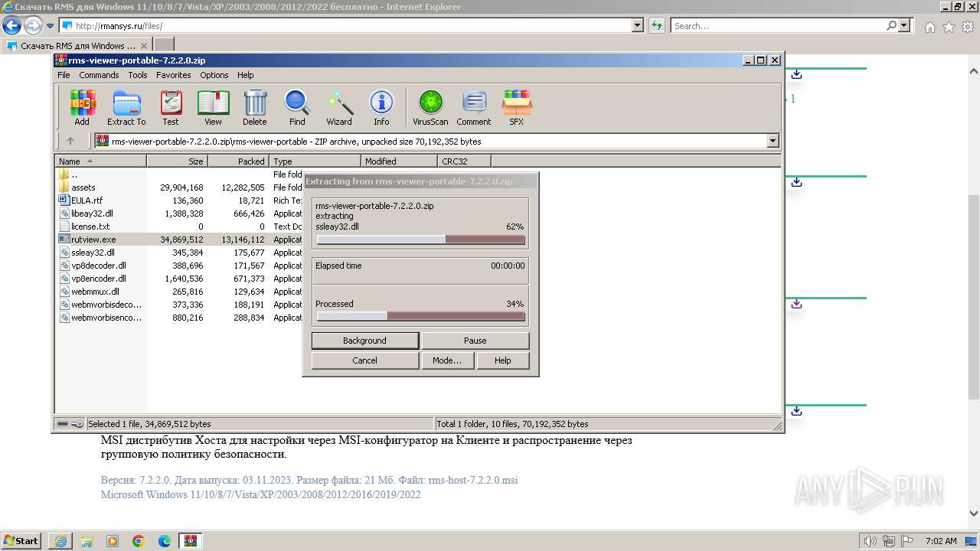The image size is (980, 551).
Task: Click the Find magnifier icon
Action: 297,107
